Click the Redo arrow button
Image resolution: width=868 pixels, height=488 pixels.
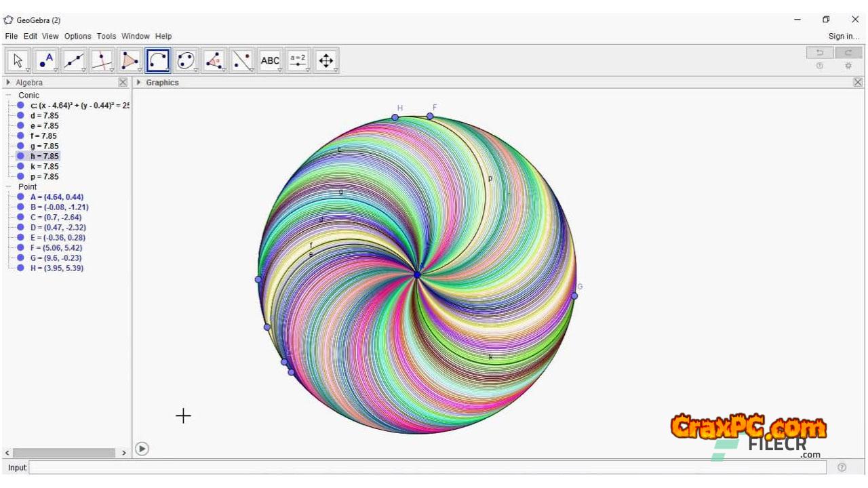point(848,53)
